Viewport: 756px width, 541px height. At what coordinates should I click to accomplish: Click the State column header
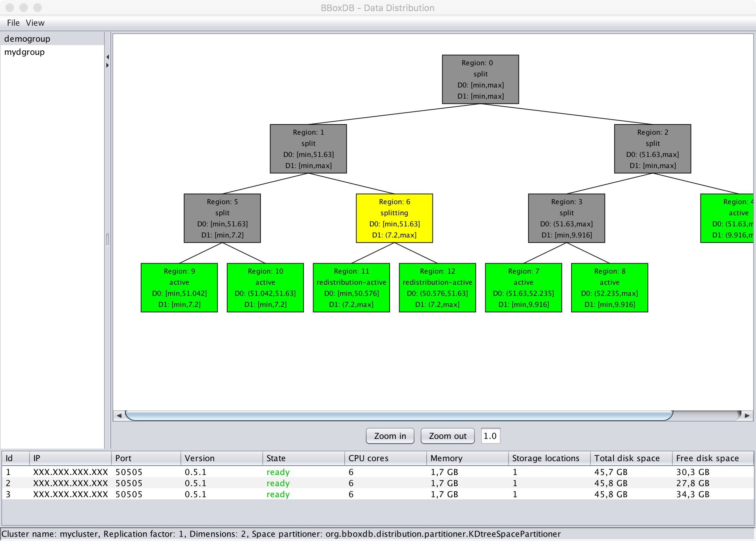276,458
